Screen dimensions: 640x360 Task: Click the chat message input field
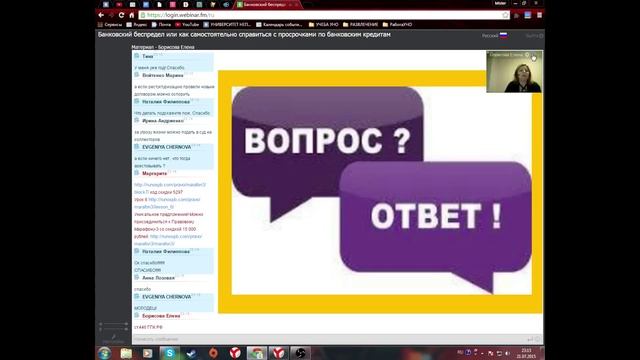click(x=329, y=339)
